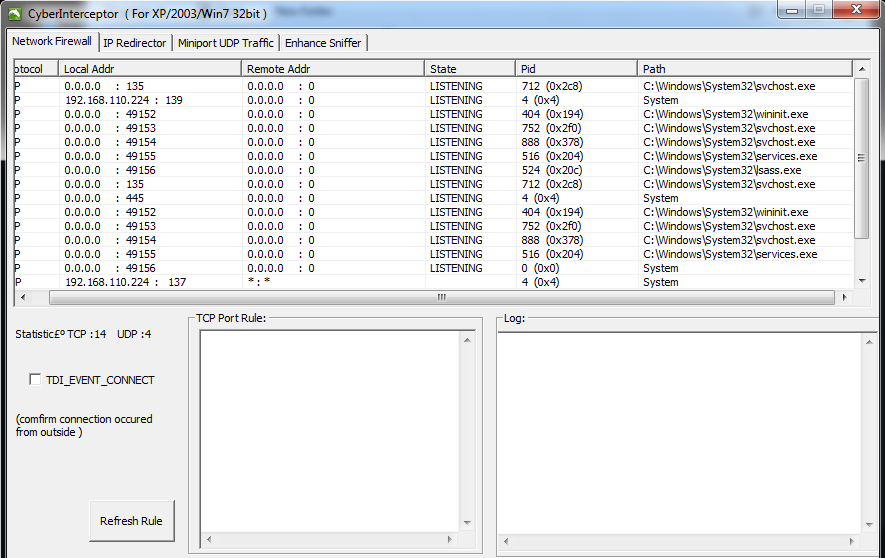885x558 pixels.
Task: Click the TCP Port Rule list box
Action: [x=331, y=432]
